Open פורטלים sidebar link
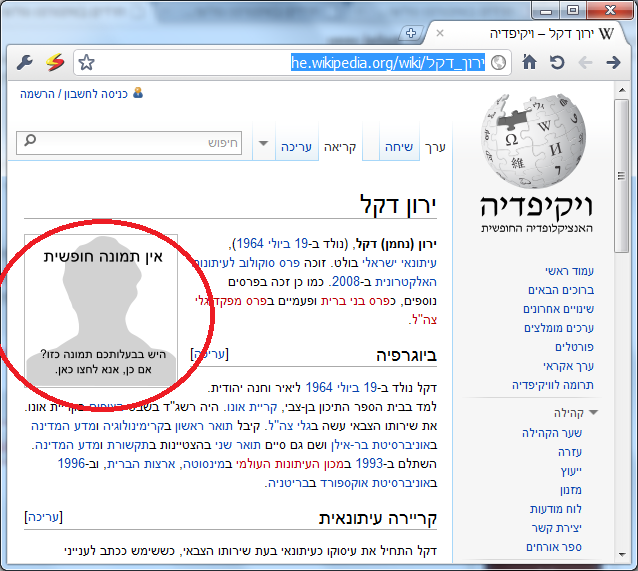Image resolution: width=638 pixels, height=571 pixels. 574,347
